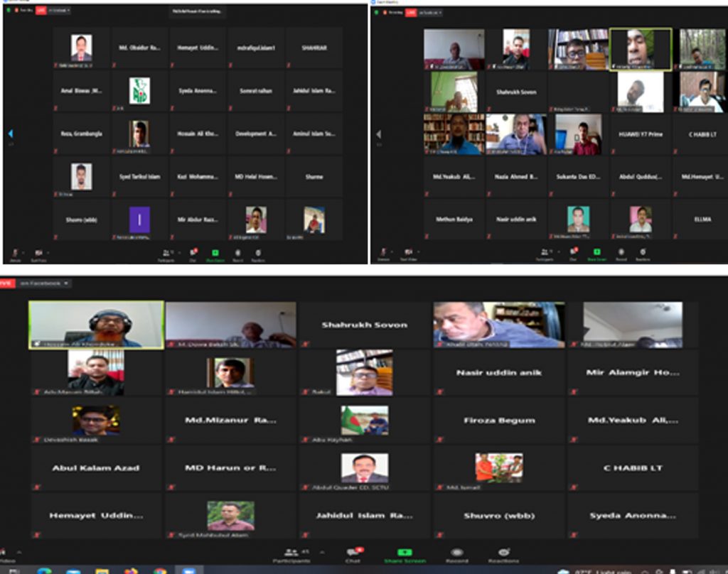Select "mdrafiqul.islam1" tile in top-left window
Image resolution: width=728 pixels, height=574 pixels.
coord(256,48)
